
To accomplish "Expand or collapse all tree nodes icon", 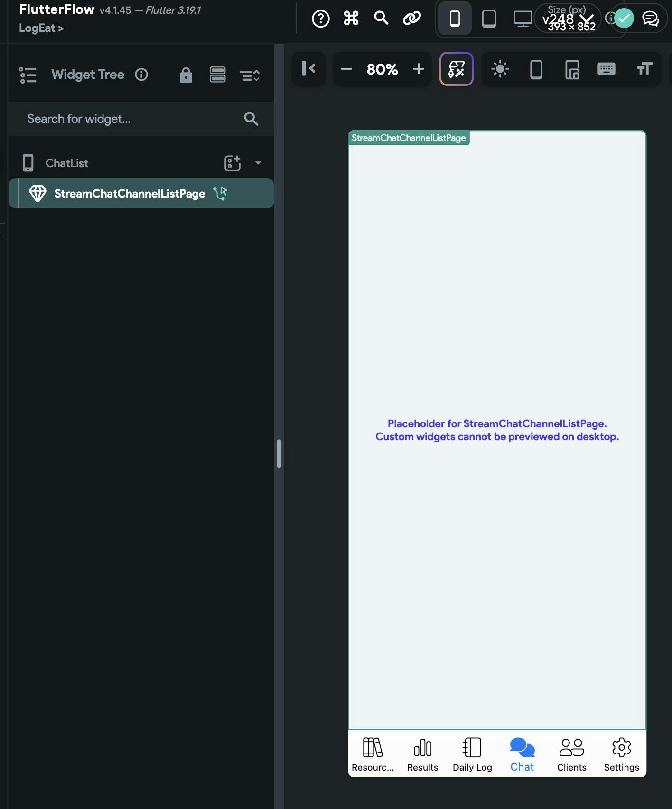I will [250, 75].
